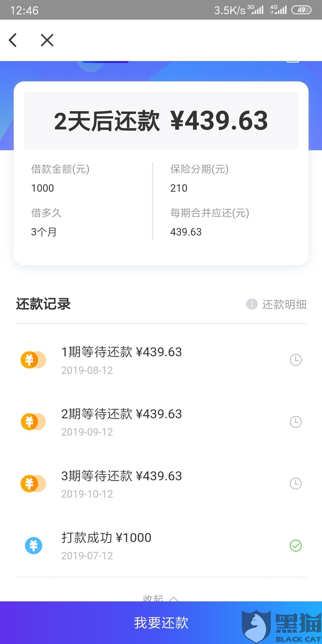This screenshot has height=644, width=322.
Task: Tap the orange coin icon for 1期
Action: click(33, 360)
